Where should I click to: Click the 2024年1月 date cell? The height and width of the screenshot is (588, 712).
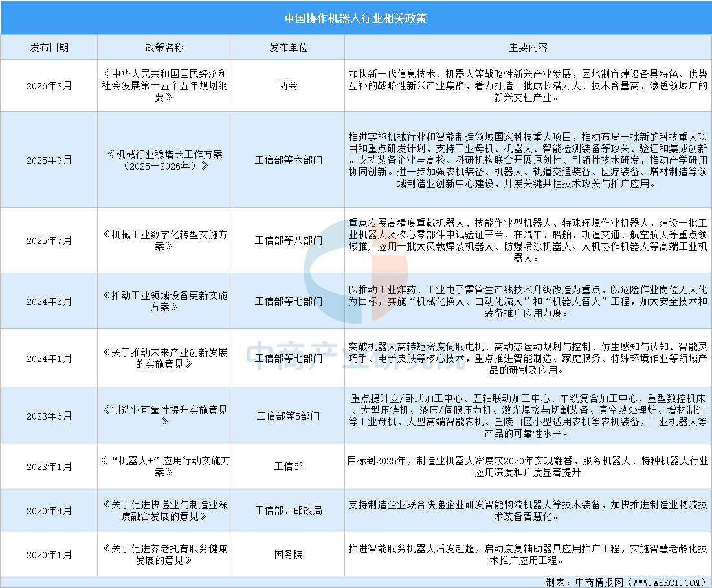pyautogui.click(x=49, y=358)
